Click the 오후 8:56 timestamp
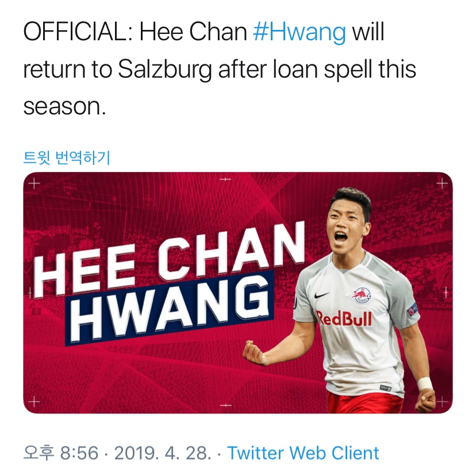Viewport: 476px width, 471px height. click(61, 453)
